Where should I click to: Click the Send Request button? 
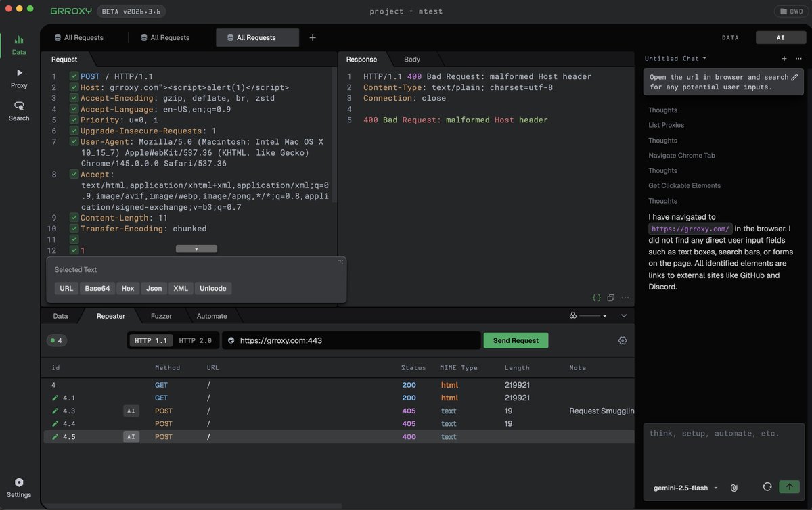(516, 340)
